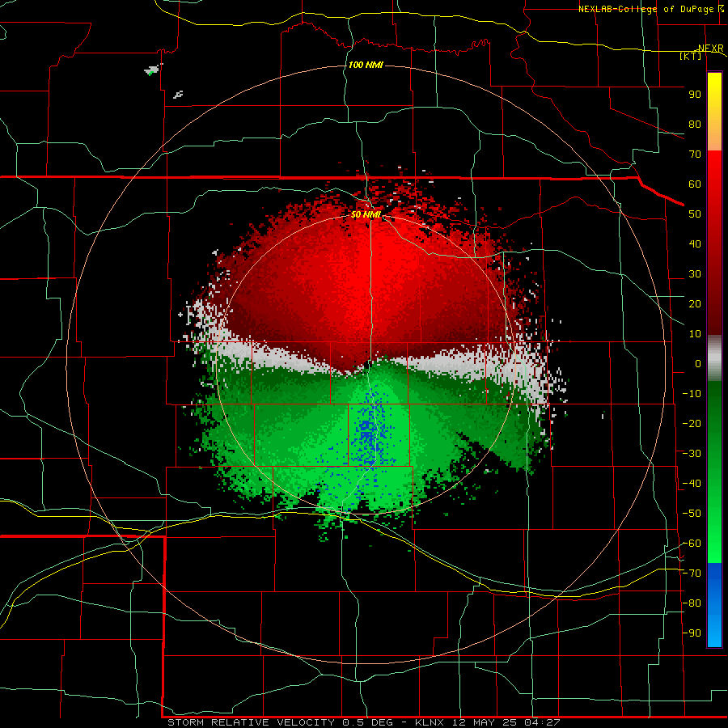The width and height of the screenshot is (728, 728).
Task: Click the positive 70 scale value
Action: pos(695,154)
